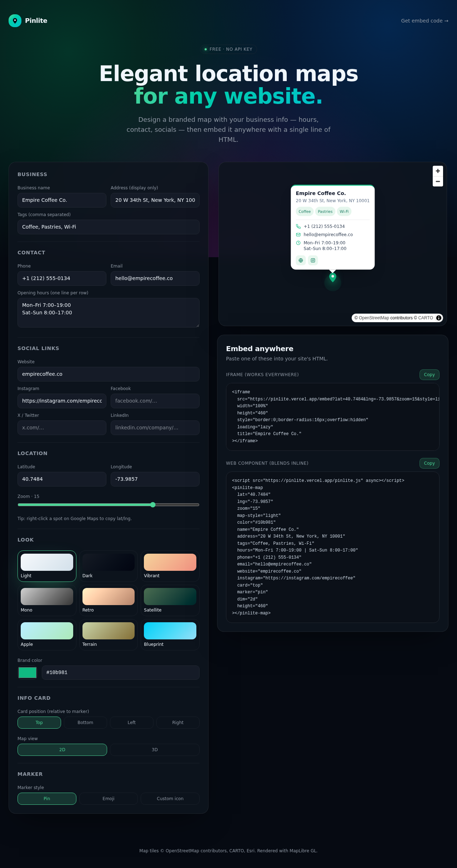Copy the iframe embed code

429,375
